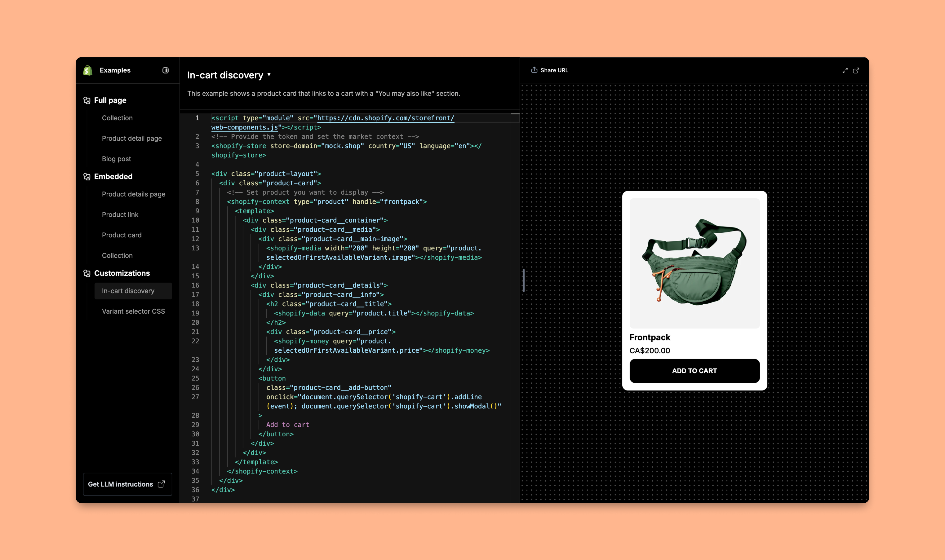Toggle the sidebar panel icon beside Examples
The height and width of the screenshot is (560, 945).
tap(165, 70)
